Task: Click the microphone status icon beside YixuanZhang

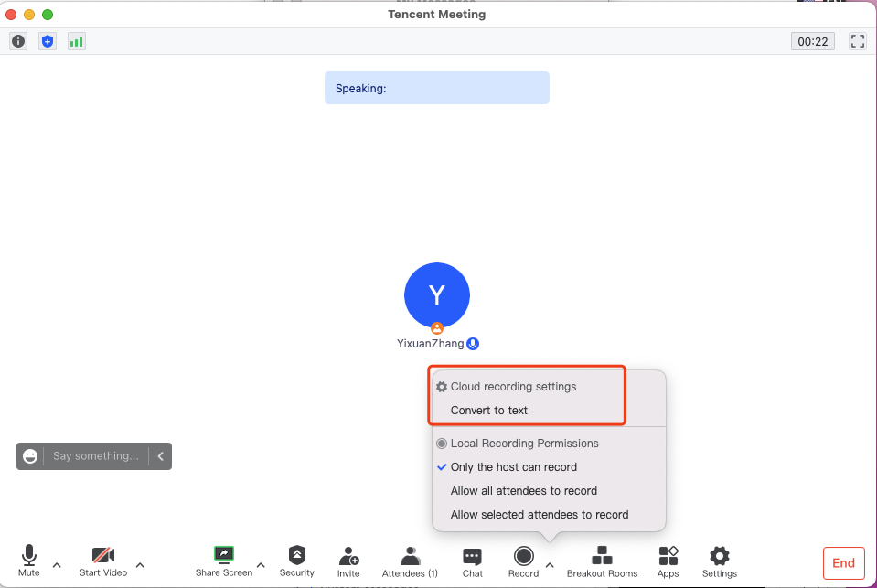Action: (473, 344)
